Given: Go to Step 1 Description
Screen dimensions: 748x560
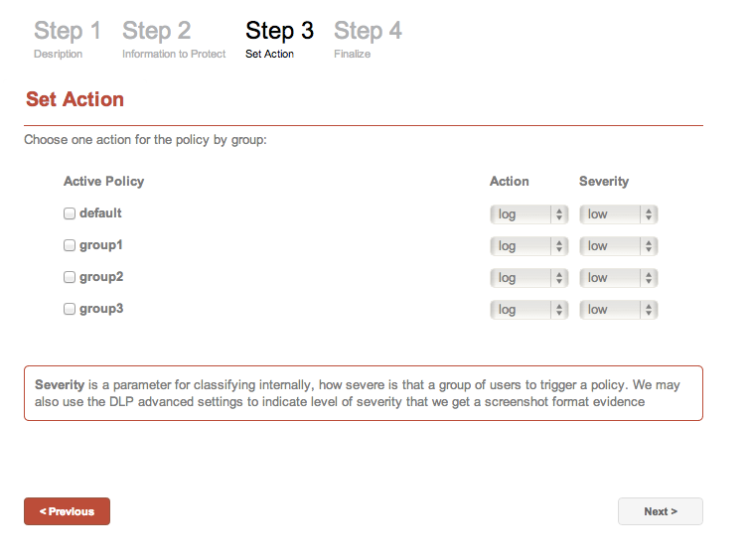Looking at the screenshot, I should click(68, 39).
